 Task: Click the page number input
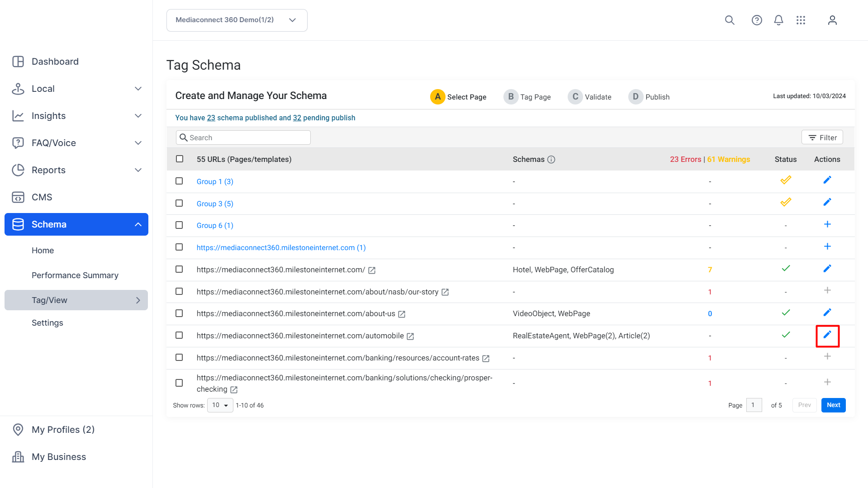(x=754, y=405)
